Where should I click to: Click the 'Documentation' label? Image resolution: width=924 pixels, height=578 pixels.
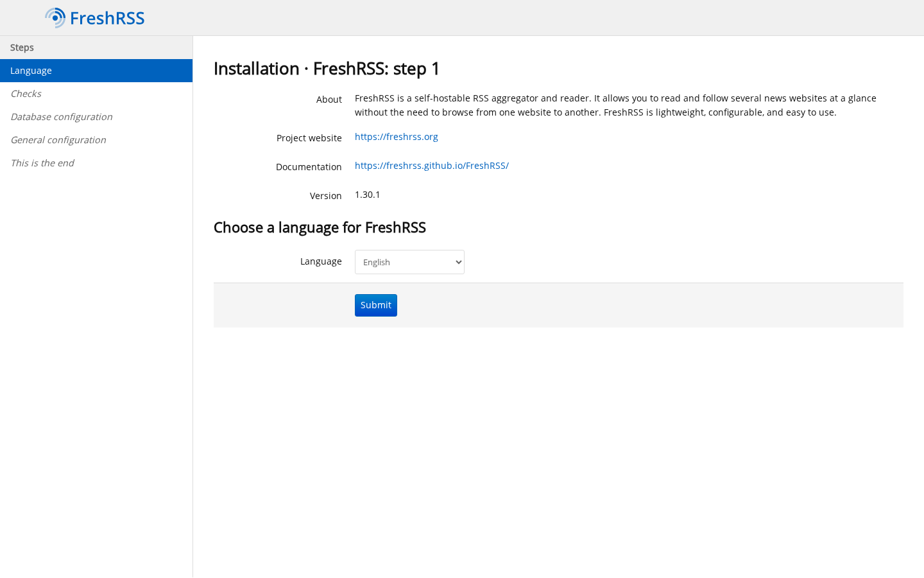pyautogui.click(x=309, y=167)
